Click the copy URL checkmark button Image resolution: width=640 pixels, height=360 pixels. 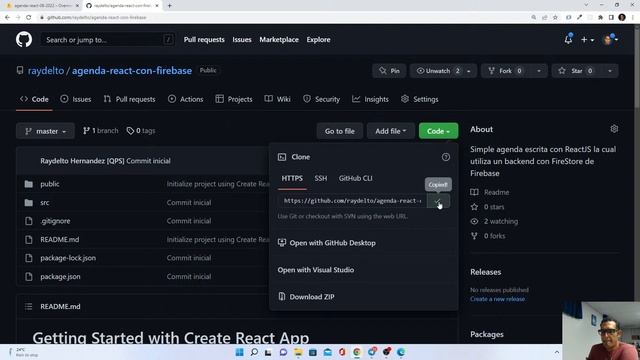pyautogui.click(x=438, y=201)
